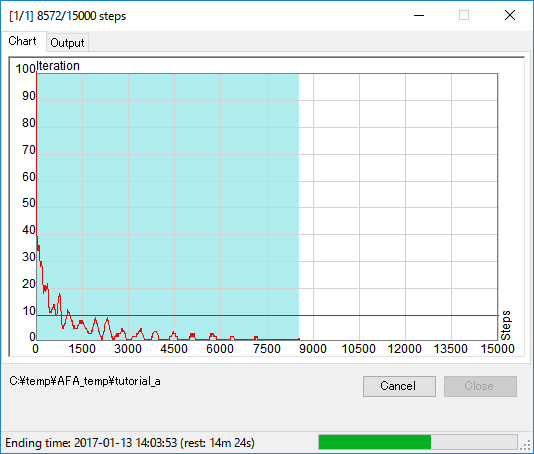Viewport: 534px width, 454px height.
Task: Click the disabled Close button
Action: click(x=480, y=386)
